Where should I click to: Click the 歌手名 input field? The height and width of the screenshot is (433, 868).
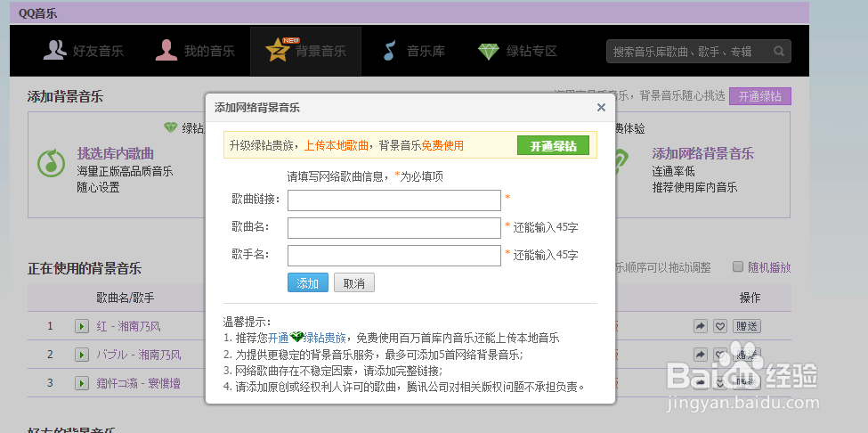394,256
